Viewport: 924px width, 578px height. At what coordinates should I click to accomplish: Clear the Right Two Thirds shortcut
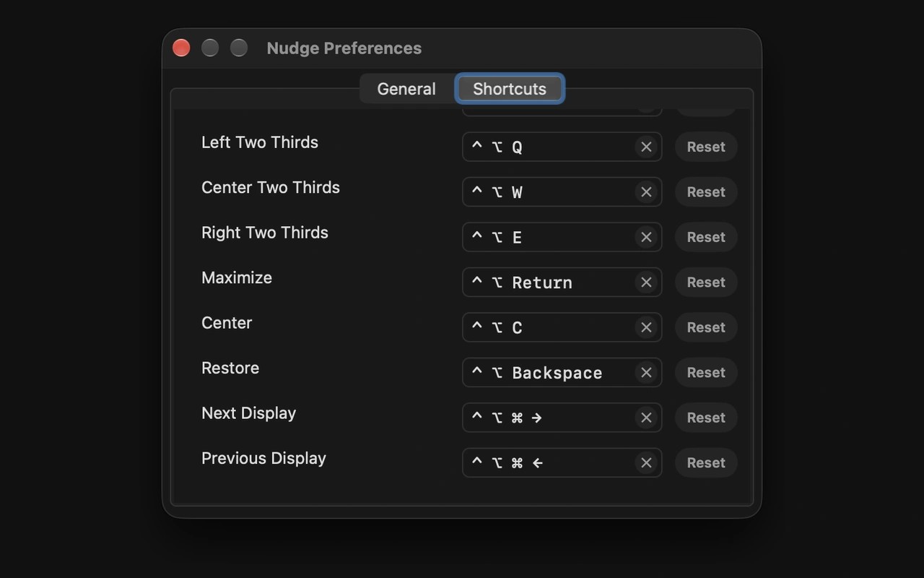tap(646, 237)
